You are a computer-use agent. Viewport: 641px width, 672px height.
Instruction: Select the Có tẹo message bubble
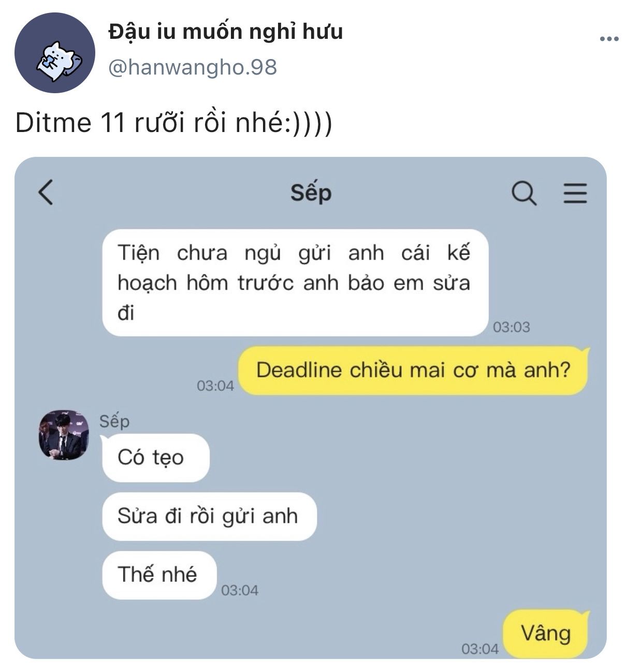tap(155, 458)
